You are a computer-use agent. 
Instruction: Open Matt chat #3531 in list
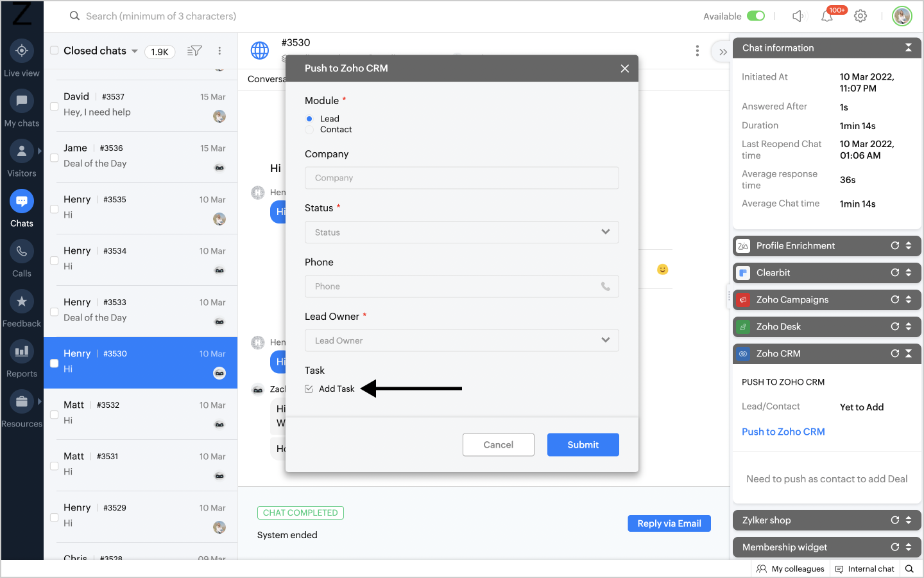[141, 466]
